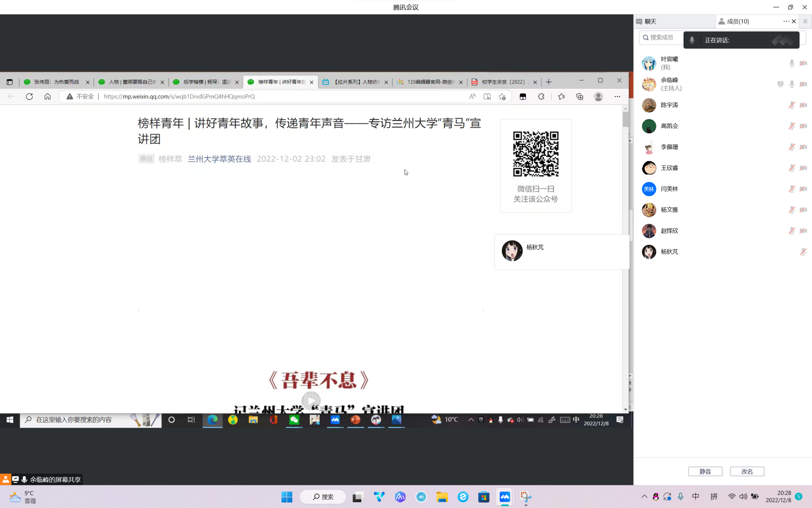This screenshot has height=508, width=812.
Task: Open the QQ penguin tray icon
Action: click(x=656, y=497)
